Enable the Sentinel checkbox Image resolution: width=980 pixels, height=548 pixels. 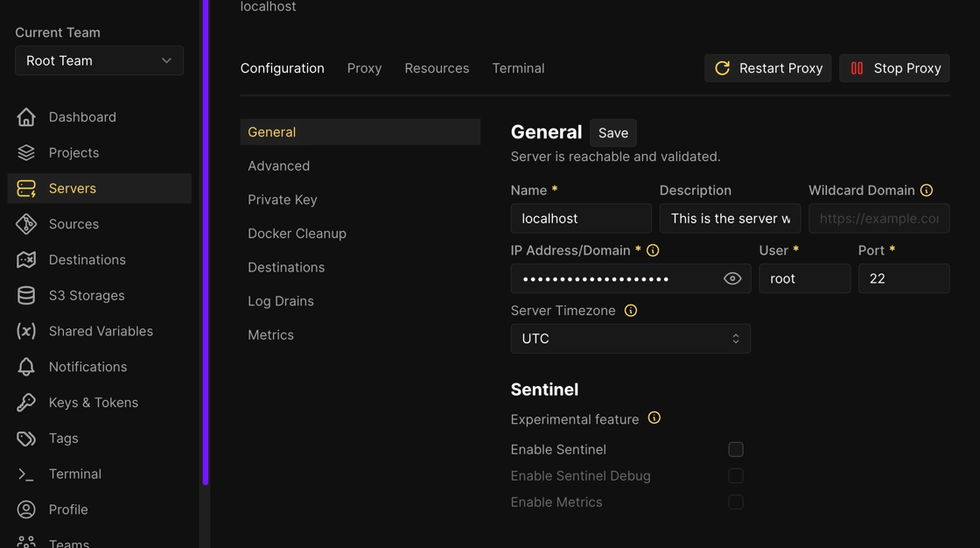point(736,449)
